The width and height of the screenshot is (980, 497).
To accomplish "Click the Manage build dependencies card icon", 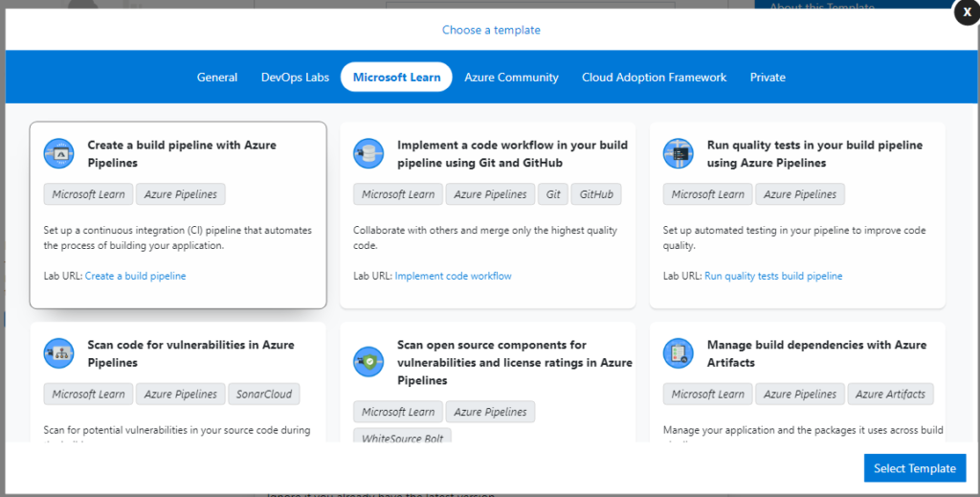I will [679, 353].
